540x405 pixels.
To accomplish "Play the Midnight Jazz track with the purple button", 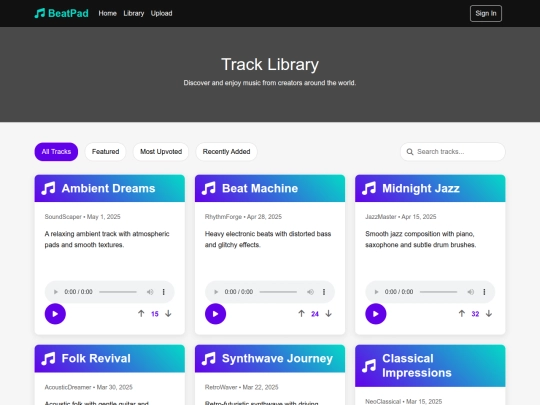I will (376, 314).
